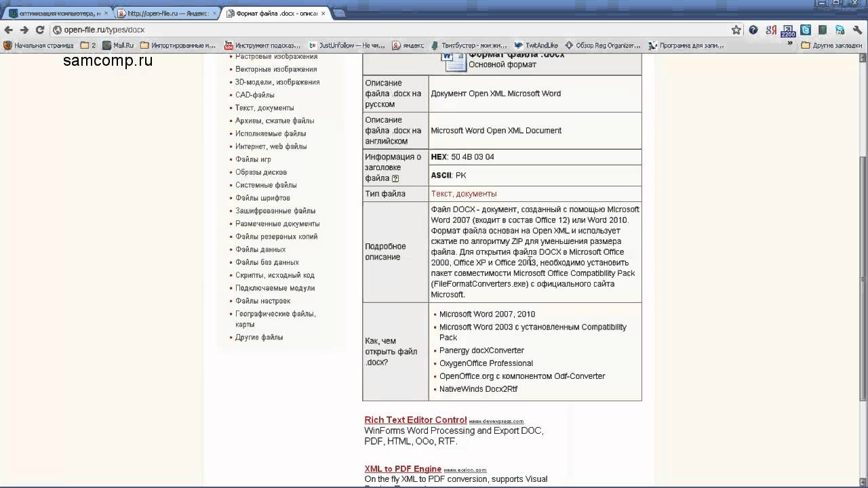This screenshot has height=488, width=868.
Task: Click the red 'Текст, документы' file type link
Action: pyautogui.click(x=464, y=194)
